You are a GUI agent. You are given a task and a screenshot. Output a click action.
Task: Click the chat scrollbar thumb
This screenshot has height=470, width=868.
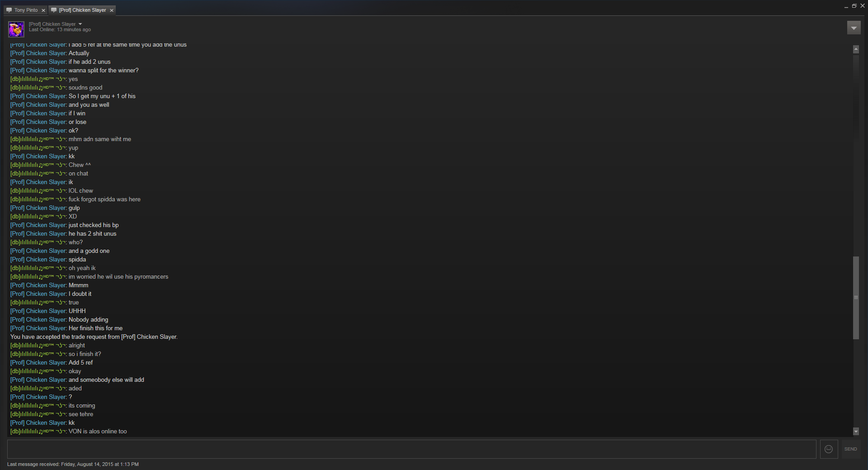[856, 298]
